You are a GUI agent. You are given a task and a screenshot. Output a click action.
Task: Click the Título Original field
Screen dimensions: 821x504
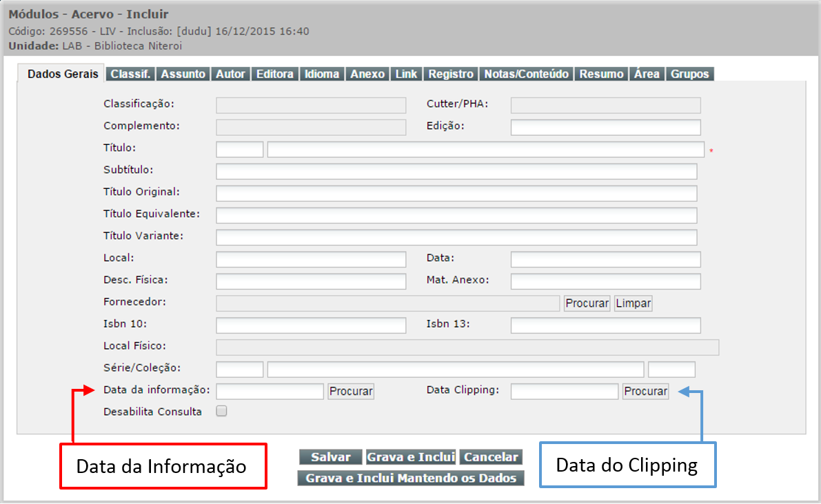point(456,194)
